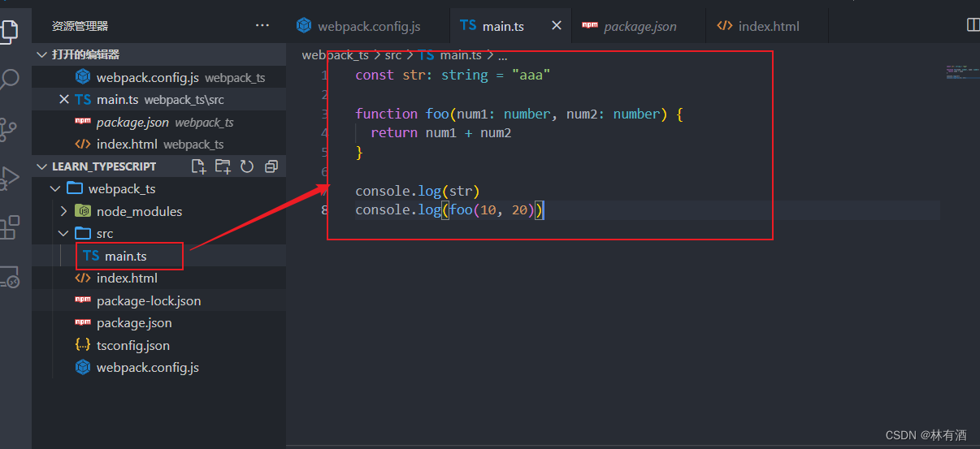Open explorer panel more actions (ellipsis)
The width and height of the screenshot is (980, 449).
pyautogui.click(x=262, y=26)
